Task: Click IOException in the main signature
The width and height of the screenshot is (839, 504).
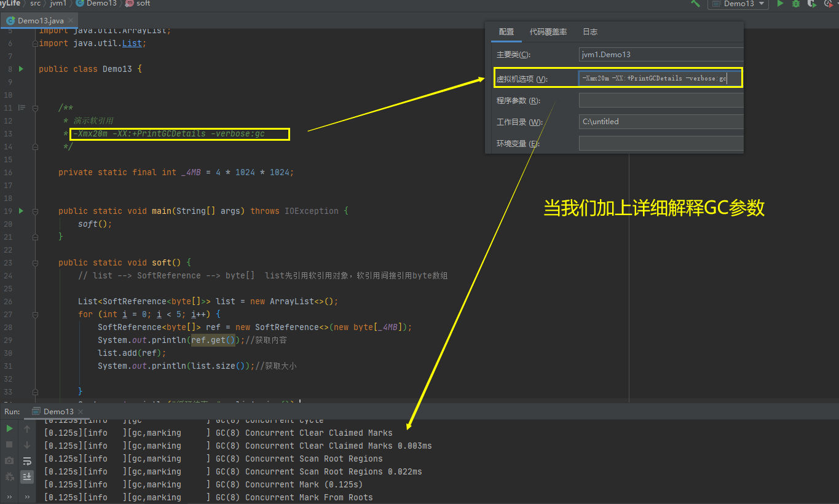Action: pyautogui.click(x=312, y=211)
